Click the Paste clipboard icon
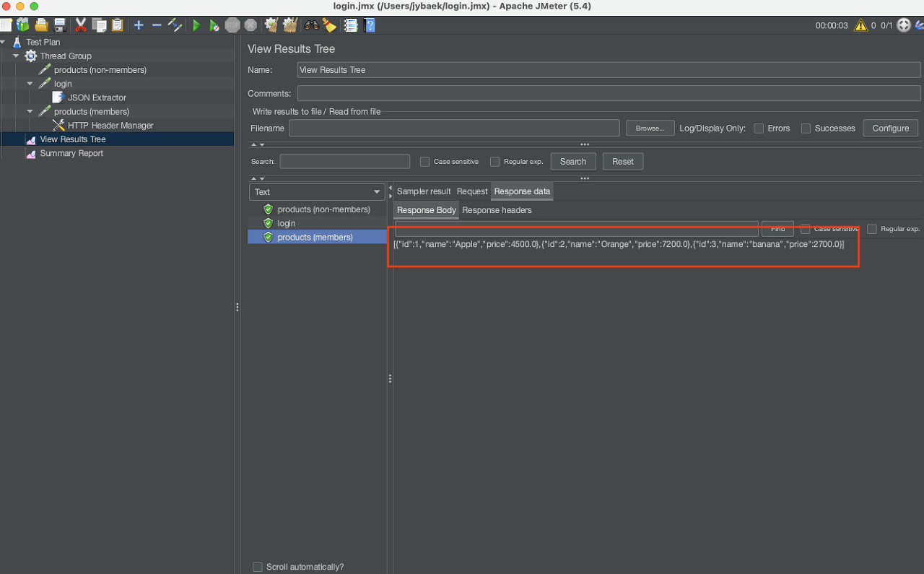 click(x=117, y=25)
